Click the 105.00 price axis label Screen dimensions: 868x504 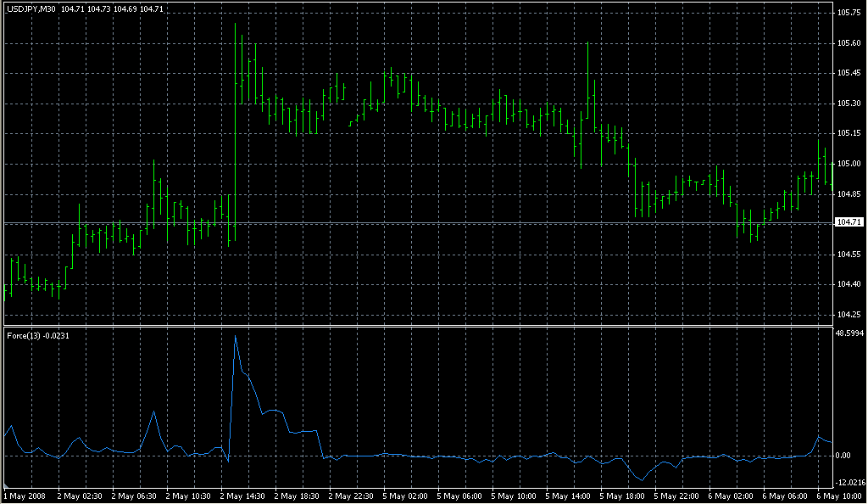click(x=849, y=164)
